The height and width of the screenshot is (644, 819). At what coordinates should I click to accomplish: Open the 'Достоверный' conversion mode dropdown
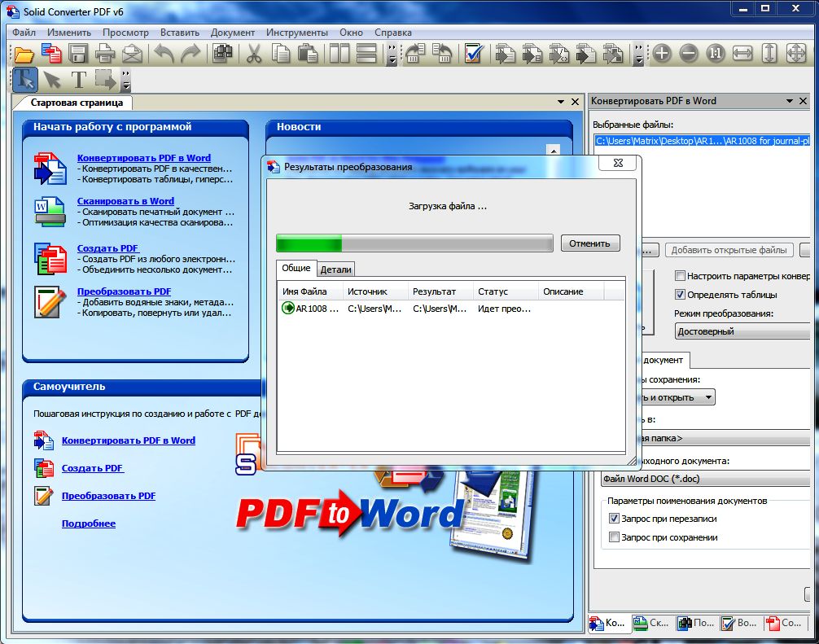[x=742, y=331]
